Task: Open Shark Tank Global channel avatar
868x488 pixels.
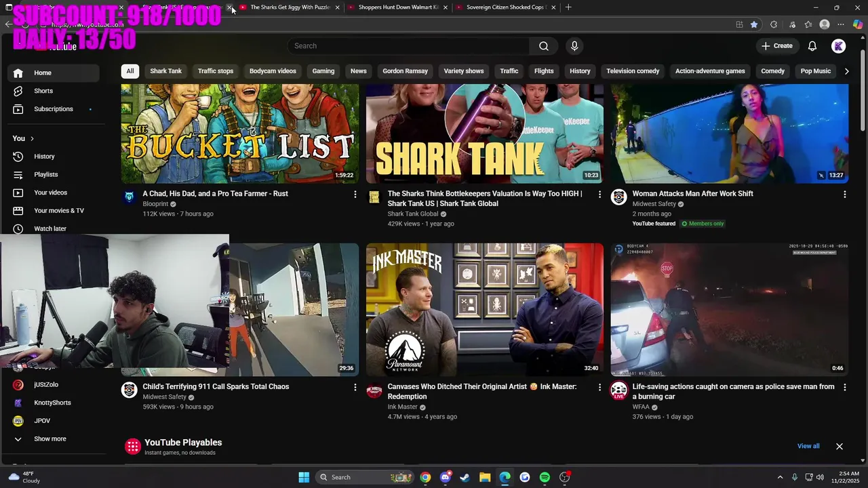Action: (x=374, y=197)
